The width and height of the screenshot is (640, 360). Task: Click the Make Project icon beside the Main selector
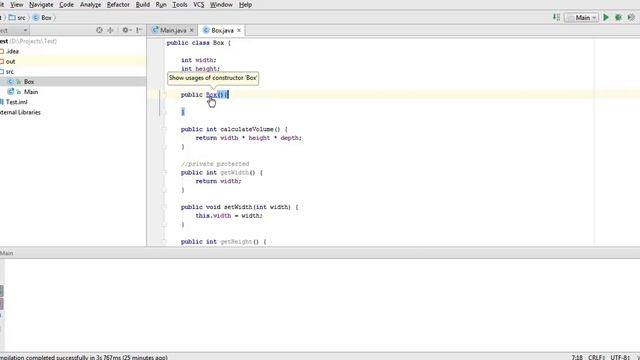pyautogui.click(x=556, y=17)
